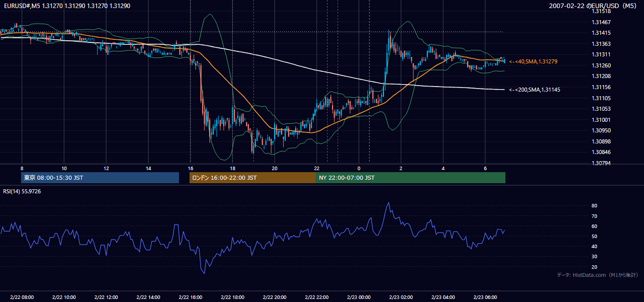This screenshot has width=644, height=302.
Task: Click the 2/22 12:00 date label
Action: point(106,297)
